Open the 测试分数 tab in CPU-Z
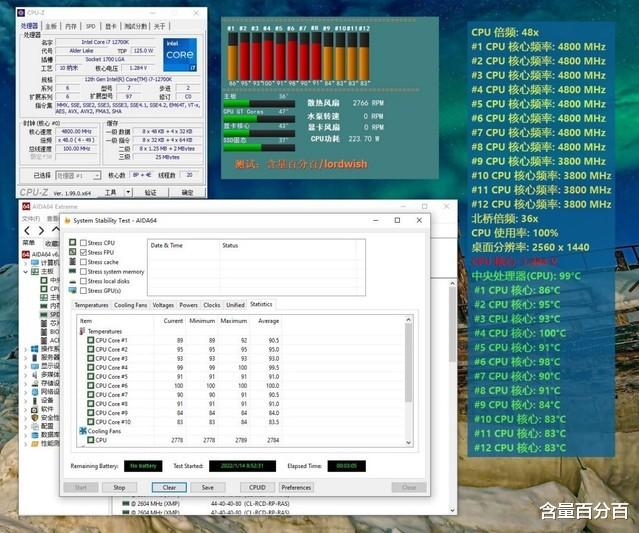 point(135,26)
